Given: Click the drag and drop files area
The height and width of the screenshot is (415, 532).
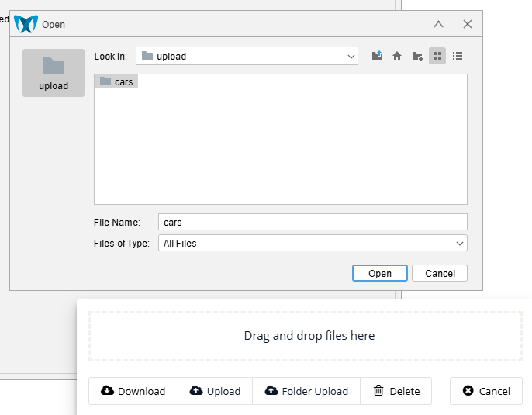Looking at the screenshot, I should tap(309, 336).
